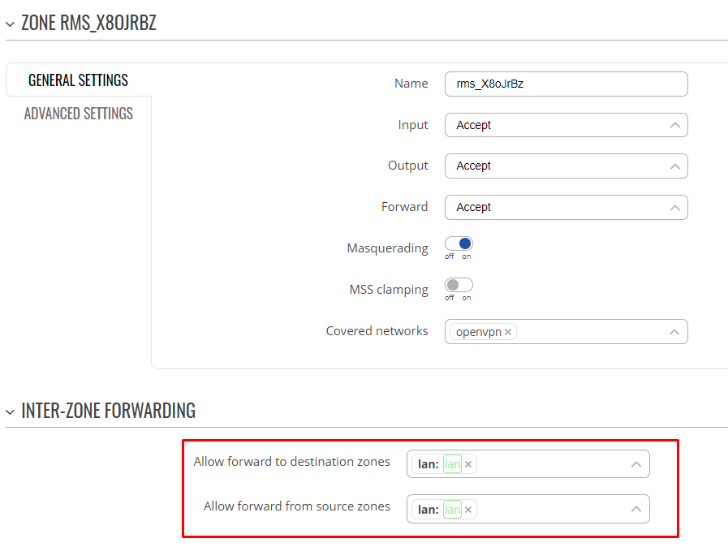The height and width of the screenshot is (560, 728).
Task: Click the green lan tag in destination zones
Action: pos(452,464)
